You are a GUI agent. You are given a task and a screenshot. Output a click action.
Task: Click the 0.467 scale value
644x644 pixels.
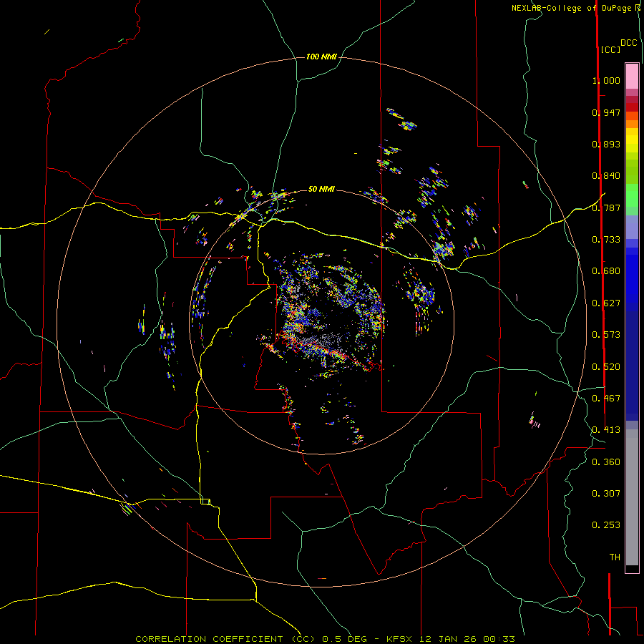point(606,399)
